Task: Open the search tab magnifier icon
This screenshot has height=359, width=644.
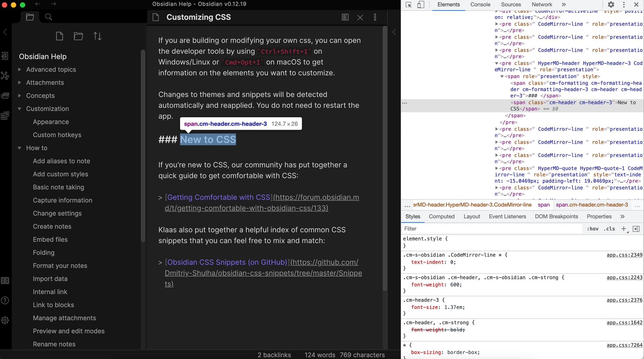Action: coord(48,17)
